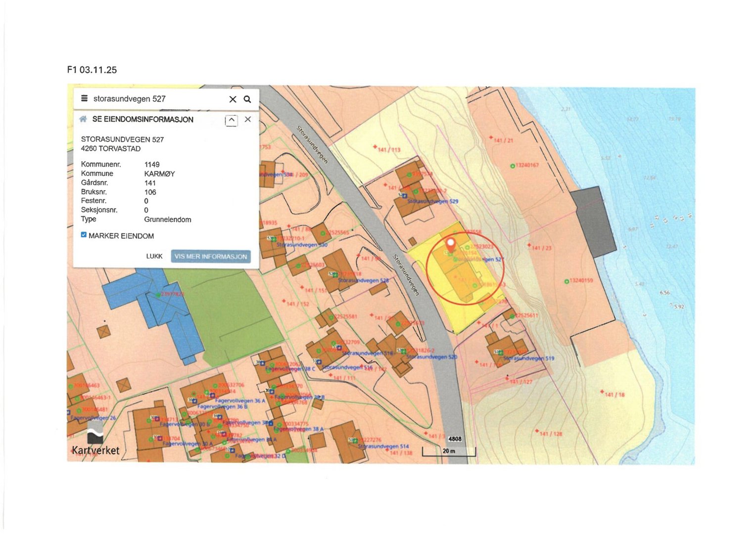Open the hamburger menu in search bar

tap(85, 98)
